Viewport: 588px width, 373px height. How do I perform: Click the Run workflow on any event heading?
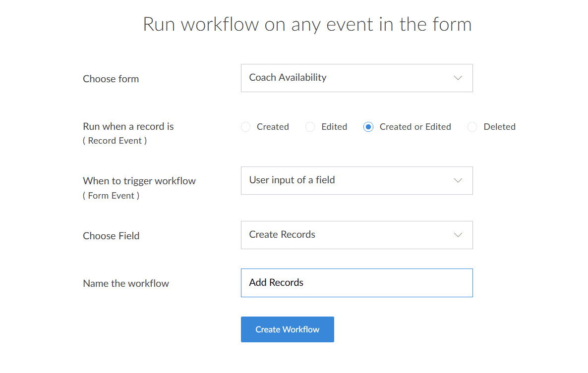point(307,24)
